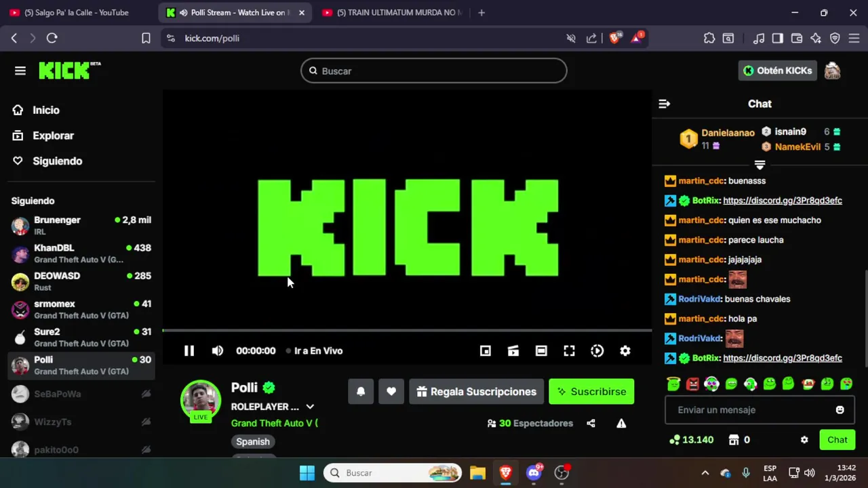Click channel points balance 13.140
This screenshot has width=868, height=488.
pos(691,440)
